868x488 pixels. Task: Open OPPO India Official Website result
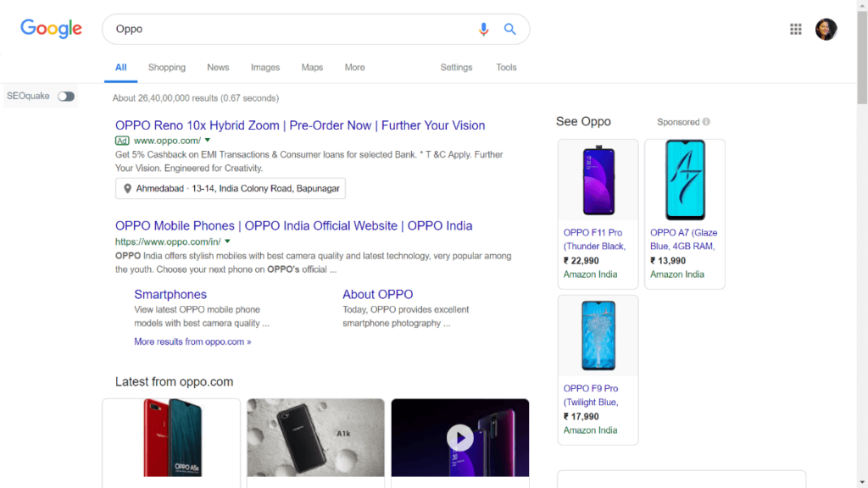pos(293,225)
